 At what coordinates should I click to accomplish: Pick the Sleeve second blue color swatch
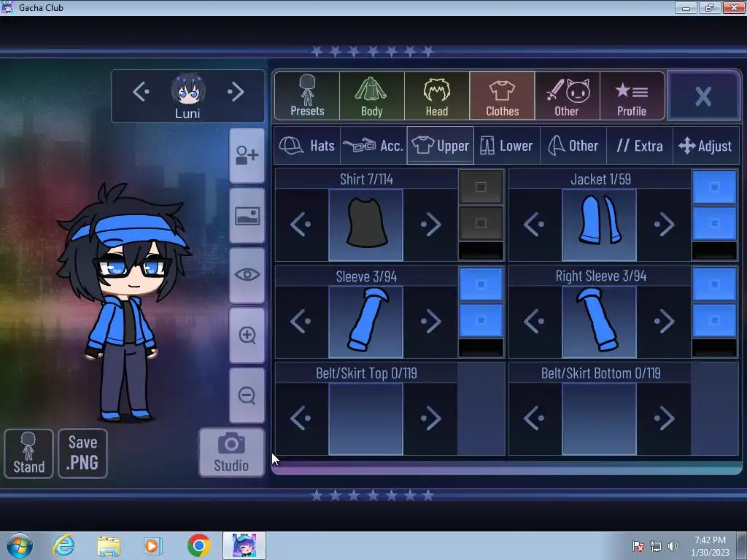pyautogui.click(x=481, y=320)
